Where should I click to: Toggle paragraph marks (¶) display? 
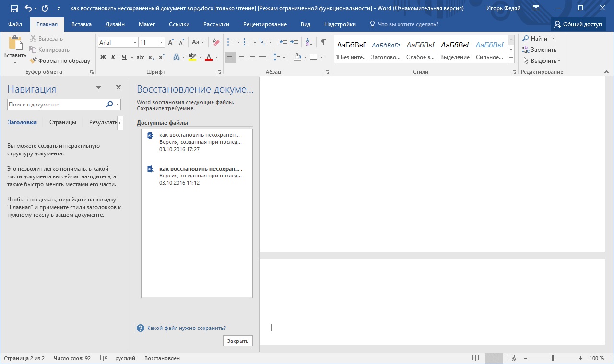click(x=324, y=43)
